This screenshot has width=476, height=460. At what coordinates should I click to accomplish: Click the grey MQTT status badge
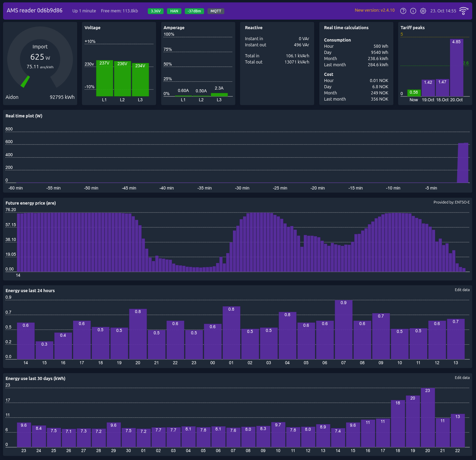[216, 11]
